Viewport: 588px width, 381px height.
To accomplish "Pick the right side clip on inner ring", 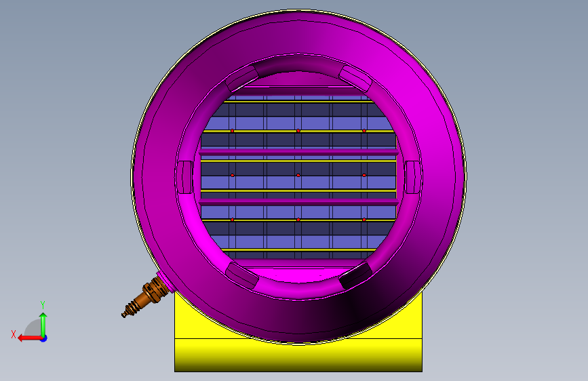I will coord(412,177).
